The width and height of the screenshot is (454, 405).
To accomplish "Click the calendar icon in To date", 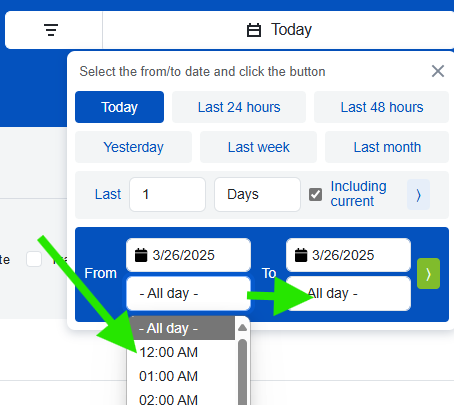I will (x=301, y=255).
